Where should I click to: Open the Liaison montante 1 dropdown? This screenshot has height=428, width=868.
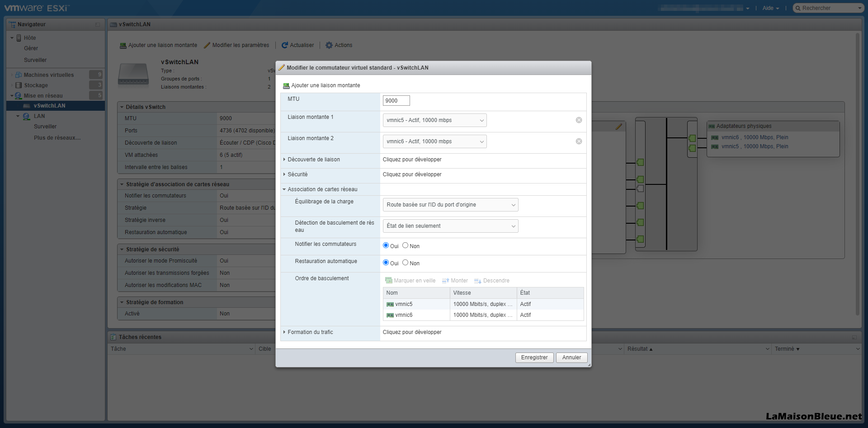click(434, 120)
